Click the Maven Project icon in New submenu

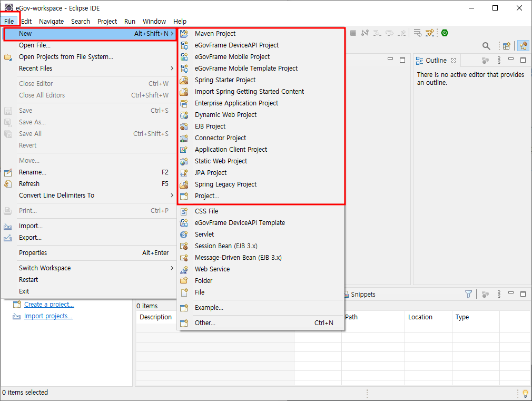(x=184, y=33)
